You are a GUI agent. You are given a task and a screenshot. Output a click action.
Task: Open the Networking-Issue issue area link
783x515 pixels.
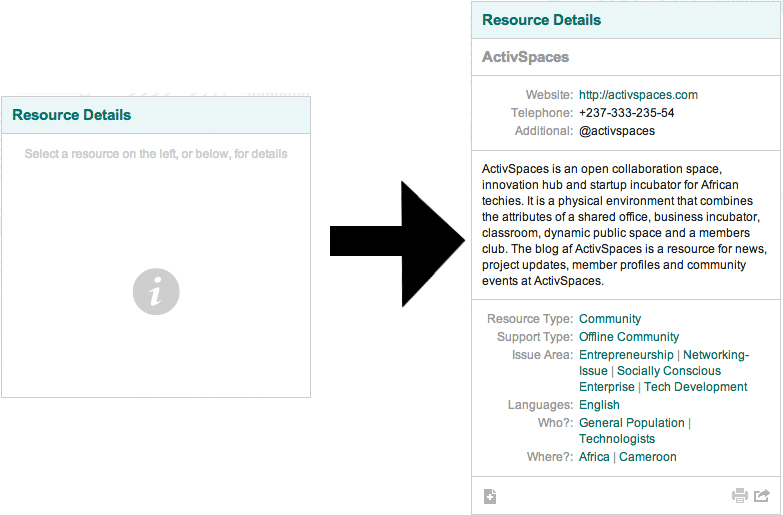716,355
